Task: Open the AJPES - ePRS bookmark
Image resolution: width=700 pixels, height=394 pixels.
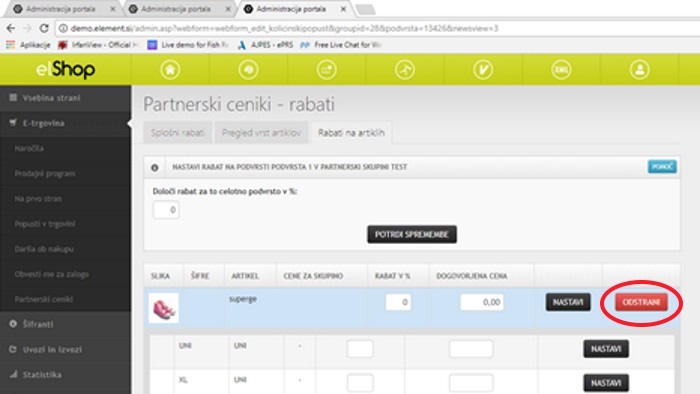Action: click(265, 45)
